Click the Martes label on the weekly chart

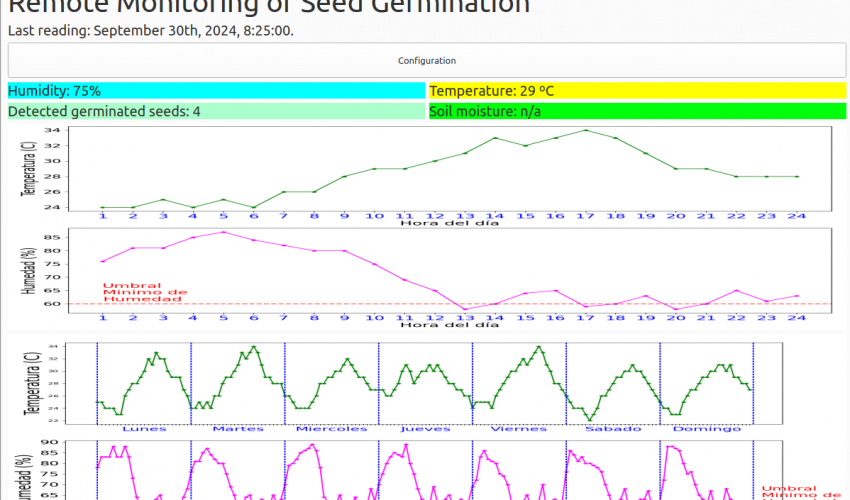click(x=237, y=428)
